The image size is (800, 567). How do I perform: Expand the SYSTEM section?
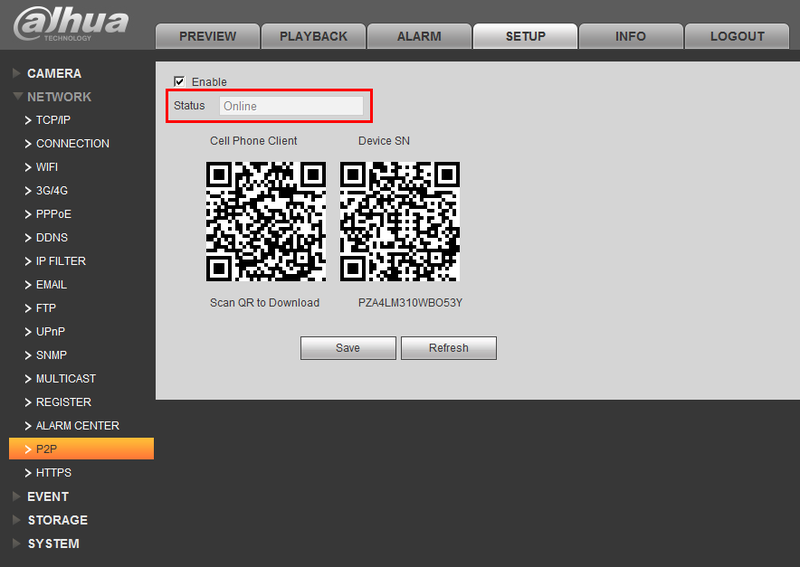54,544
